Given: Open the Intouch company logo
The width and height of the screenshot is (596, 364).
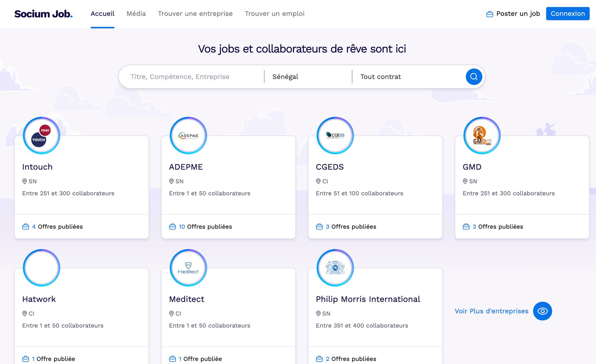Looking at the screenshot, I should 41,136.
